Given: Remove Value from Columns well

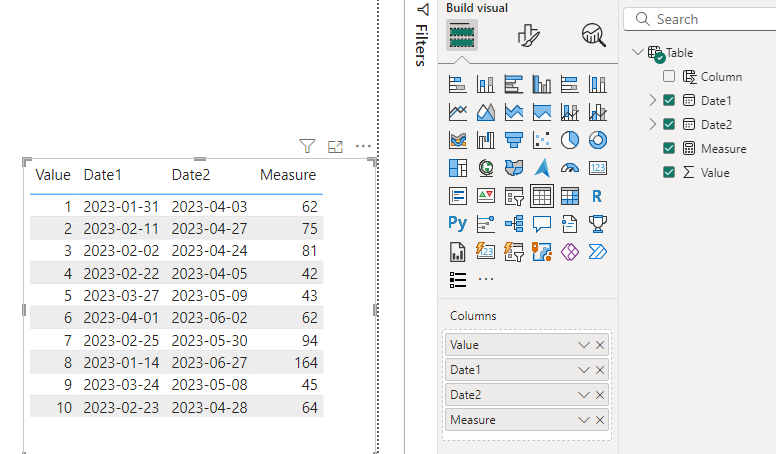Looking at the screenshot, I should [x=600, y=345].
